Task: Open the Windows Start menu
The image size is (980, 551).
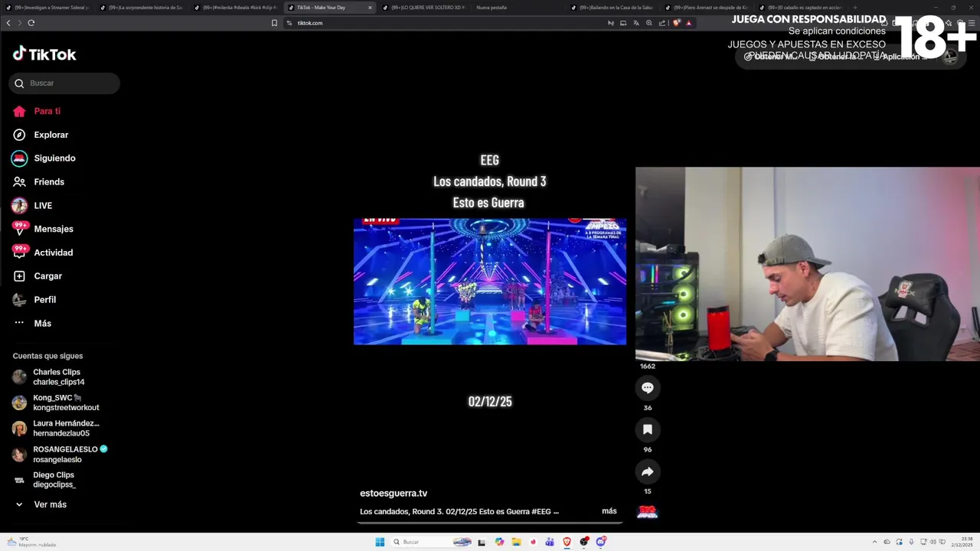Action: tap(380, 542)
